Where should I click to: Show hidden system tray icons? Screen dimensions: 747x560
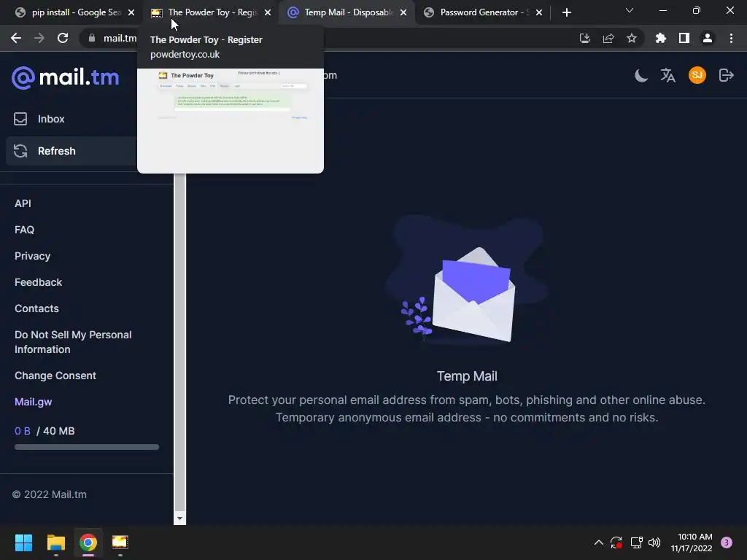pyautogui.click(x=599, y=542)
